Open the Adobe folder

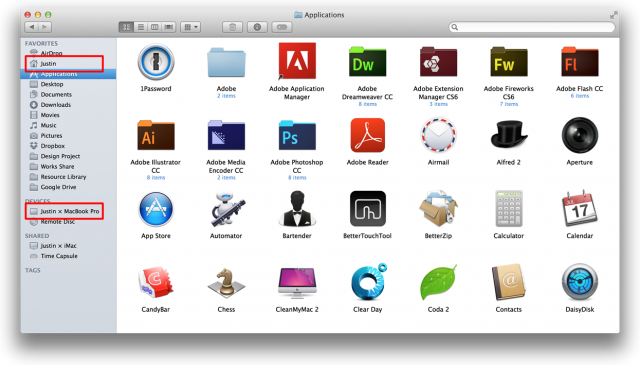click(x=226, y=62)
